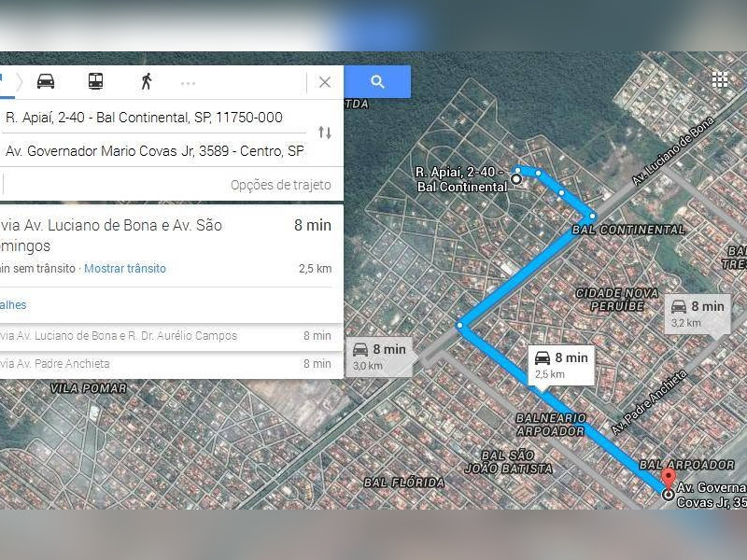Click the origin field R. Apiaí, 2-40
This screenshot has width=747, height=560.
152,118
